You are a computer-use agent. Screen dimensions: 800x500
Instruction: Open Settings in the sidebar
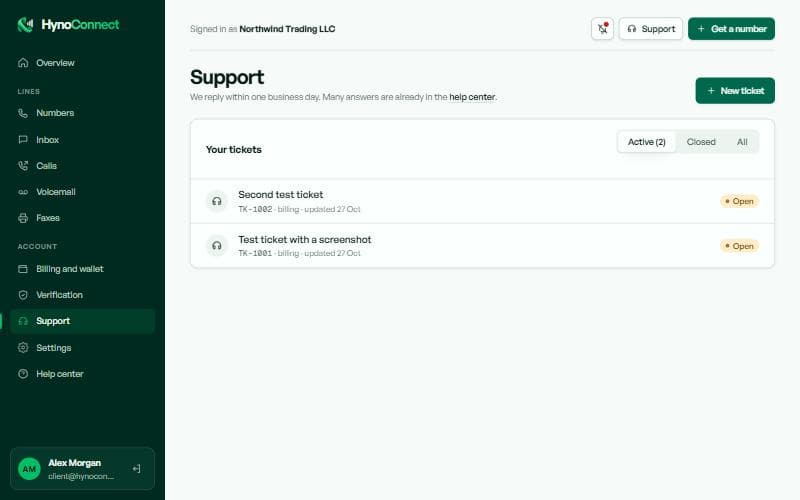(x=83, y=347)
